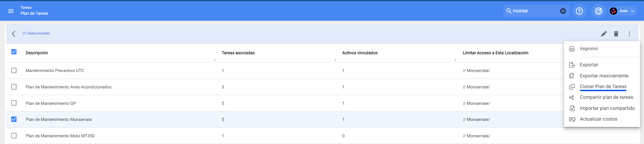This screenshot has height=144, width=644.
Task: Open the help question mark icon
Action: tap(579, 11)
